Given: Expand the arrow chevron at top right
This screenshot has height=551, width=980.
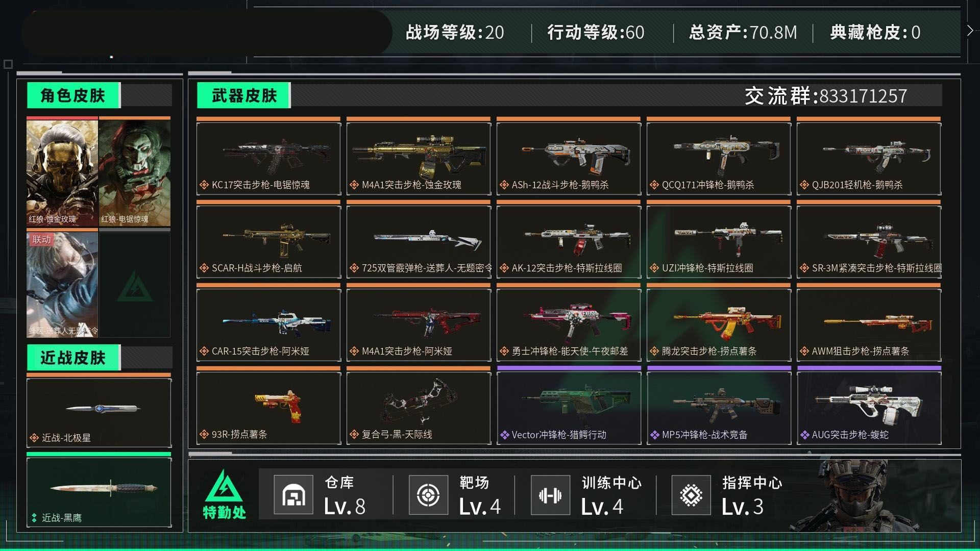Looking at the screenshot, I should click(x=970, y=31).
